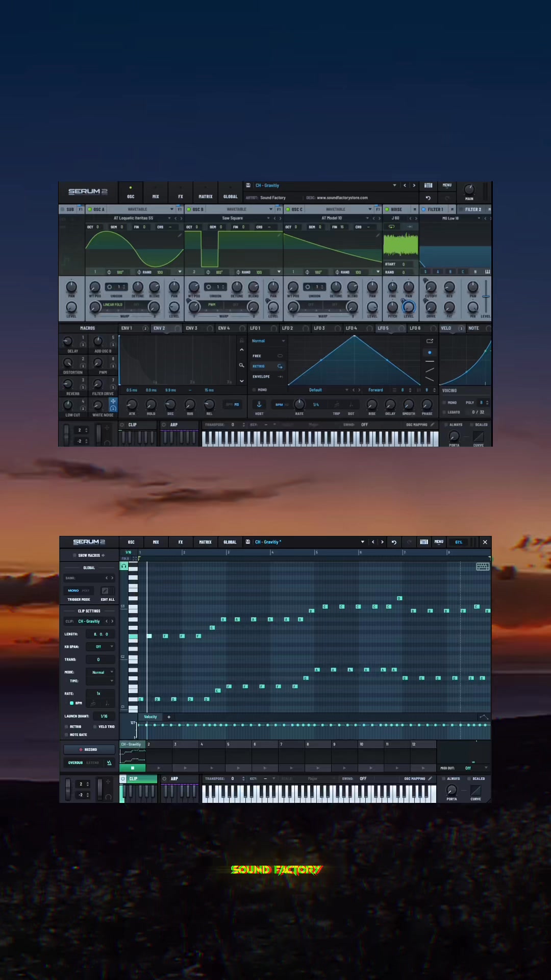Toggle Filter 1 enable switch

[x=423, y=209]
